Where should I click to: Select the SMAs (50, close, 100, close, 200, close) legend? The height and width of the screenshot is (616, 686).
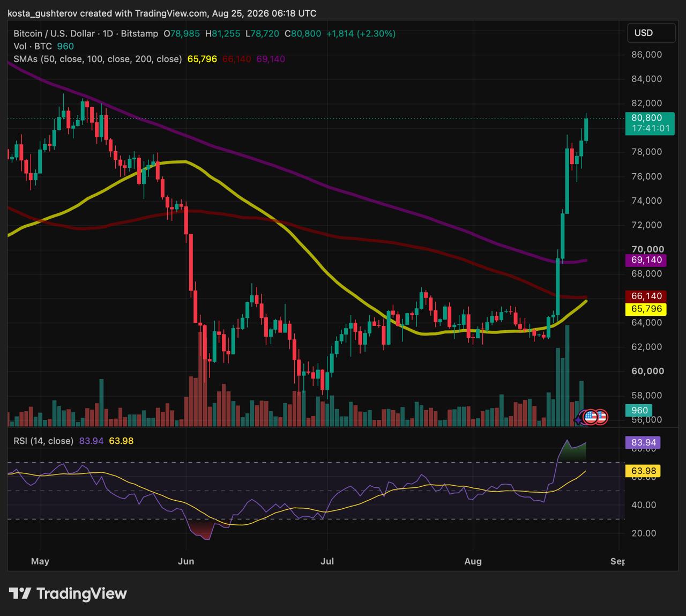[98, 59]
